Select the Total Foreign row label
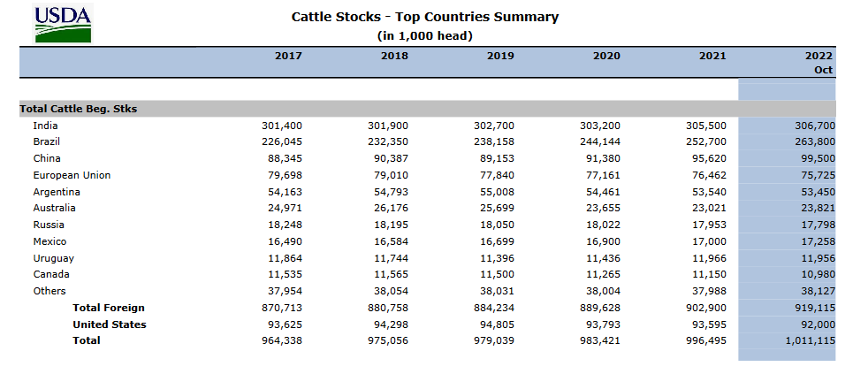The width and height of the screenshot is (868, 374). pyautogui.click(x=109, y=308)
